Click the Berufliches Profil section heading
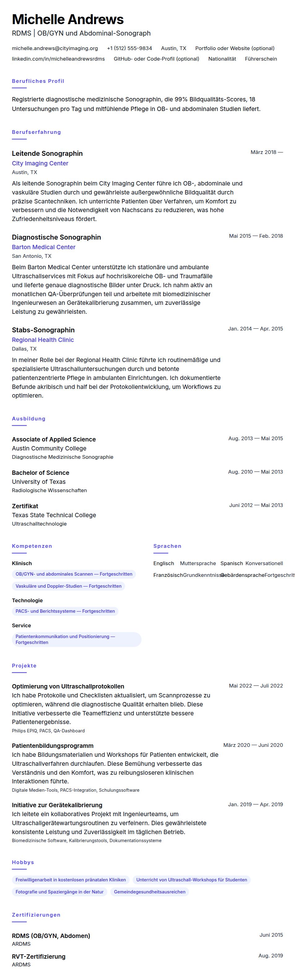This screenshot has width=295, height=980. point(38,81)
